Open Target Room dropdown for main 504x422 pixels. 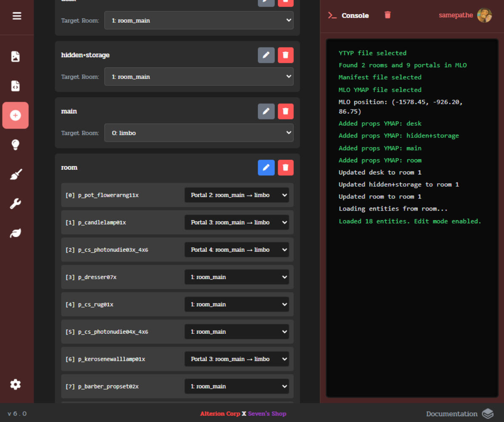199,133
